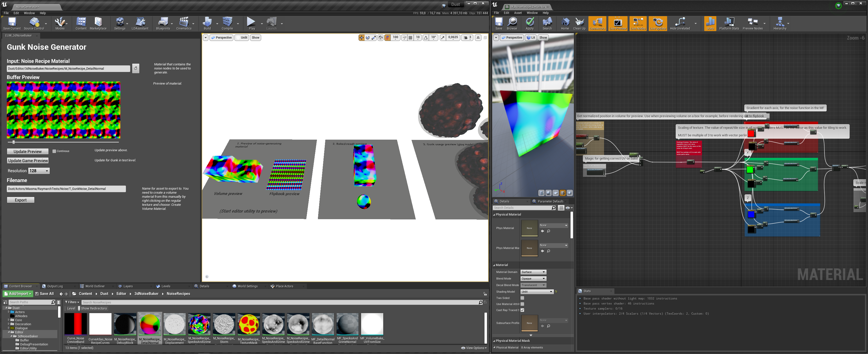Click the Add/Import button

click(x=18, y=294)
